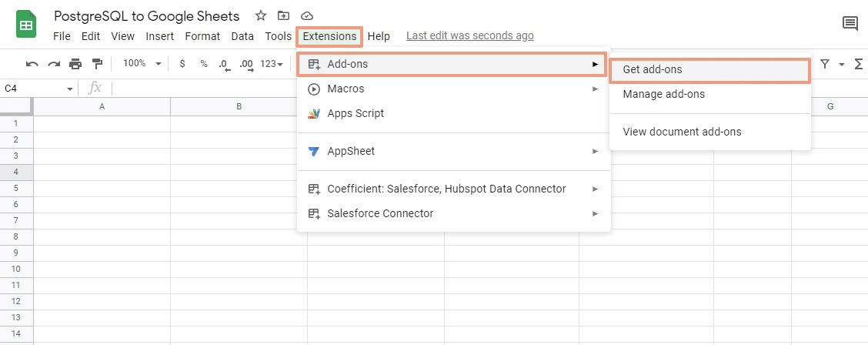Screen dimensions: 868x345
Task: Click the redo arrow icon
Action: pyautogui.click(x=53, y=64)
